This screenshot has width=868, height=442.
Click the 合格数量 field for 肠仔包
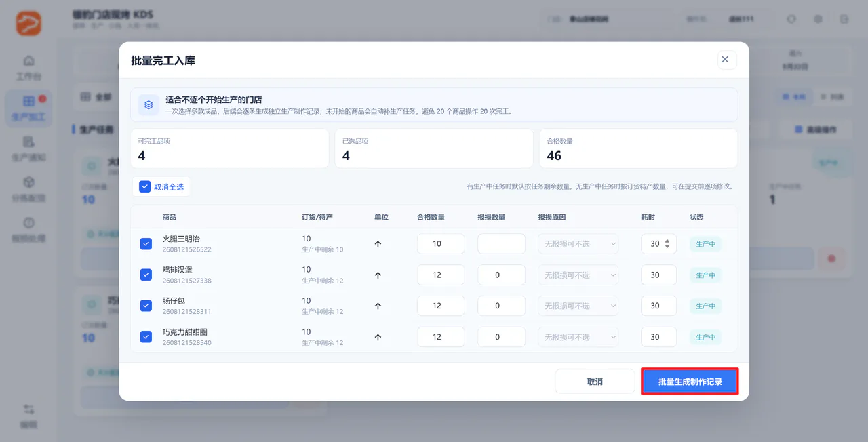pos(441,306)
